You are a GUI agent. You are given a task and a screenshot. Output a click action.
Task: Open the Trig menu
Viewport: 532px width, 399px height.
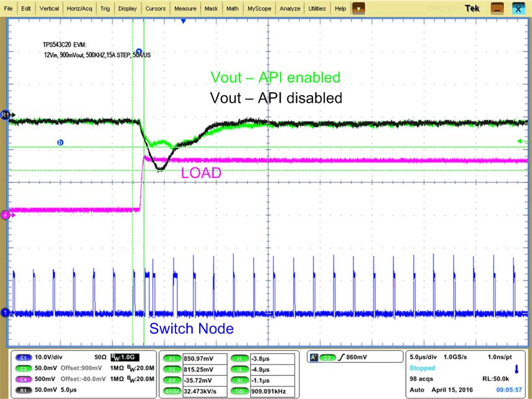click(105, 8)
